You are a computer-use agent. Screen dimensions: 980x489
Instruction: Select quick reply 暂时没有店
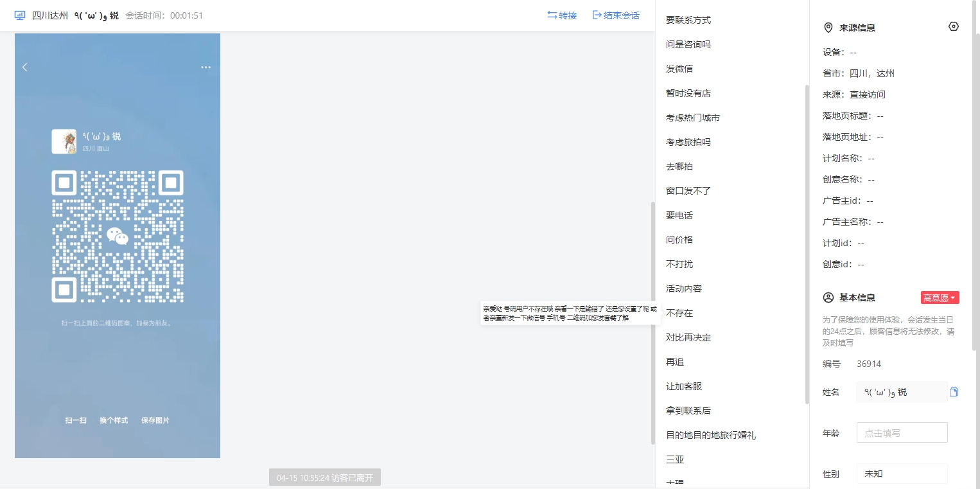tap(688, 93)
